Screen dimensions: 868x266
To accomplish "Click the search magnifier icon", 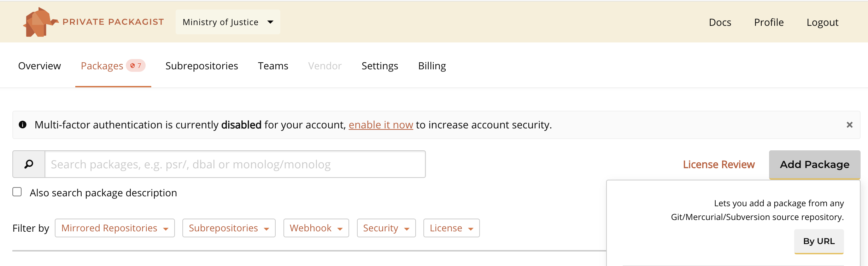I will pyautogui.click(x=29, y=164).
